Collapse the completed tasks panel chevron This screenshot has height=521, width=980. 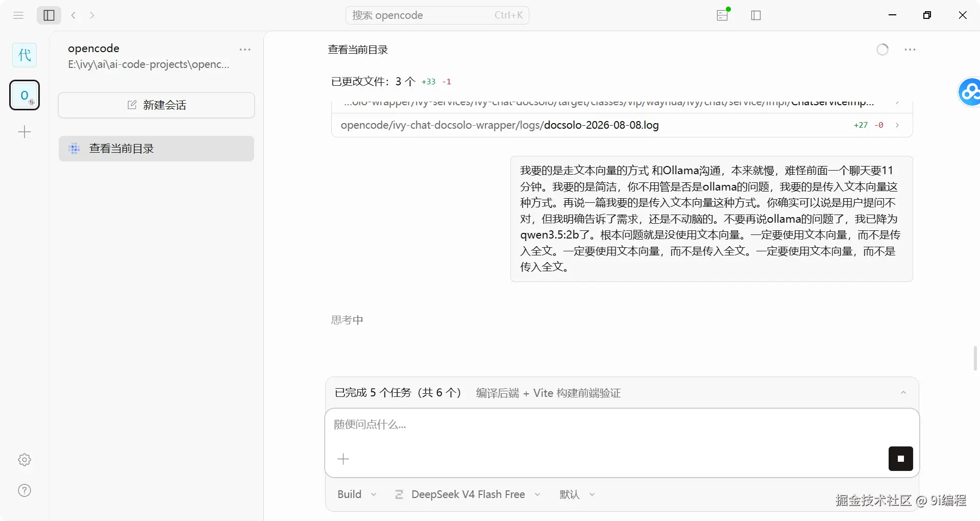click(903, 393)
